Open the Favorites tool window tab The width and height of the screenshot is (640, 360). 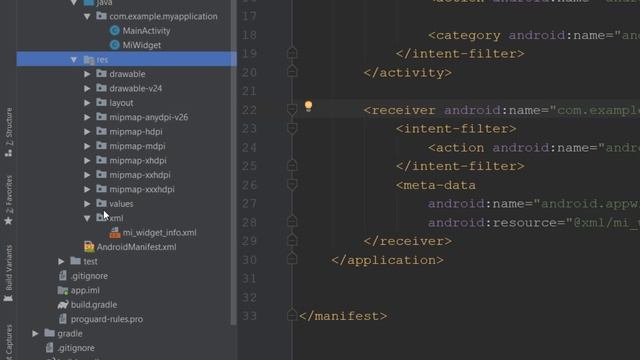(x=9, y=200)
